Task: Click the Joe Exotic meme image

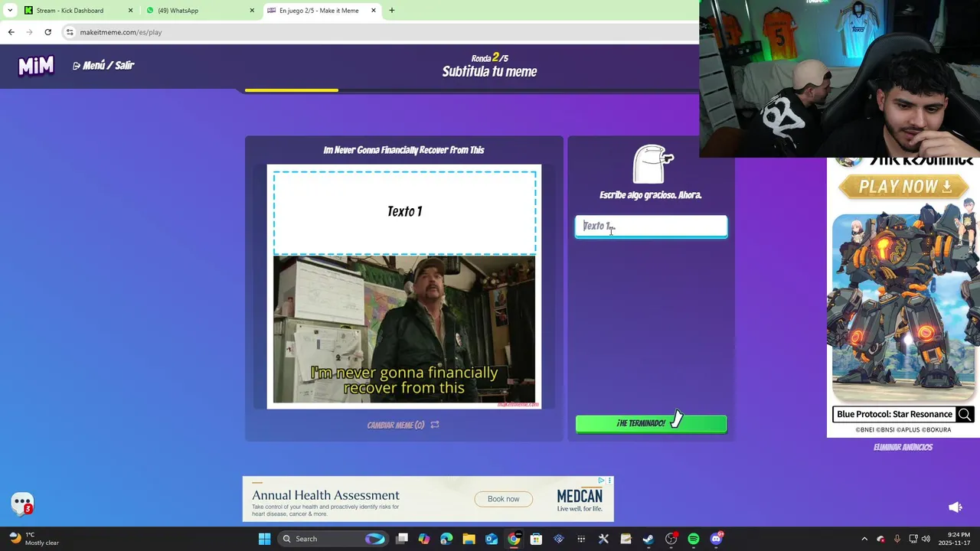Action: [404, 330]
